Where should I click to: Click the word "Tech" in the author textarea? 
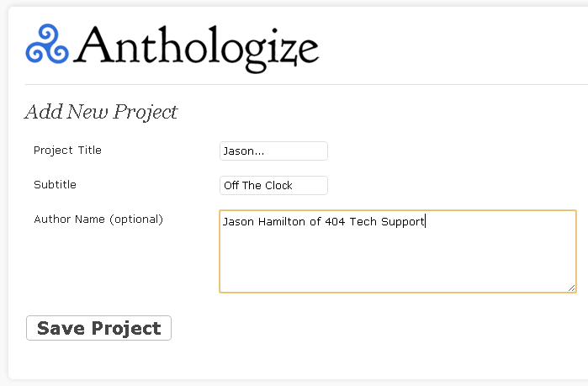362,222
